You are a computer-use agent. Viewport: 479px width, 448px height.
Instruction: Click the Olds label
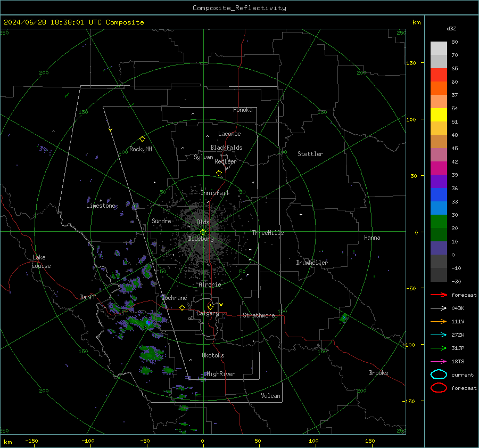[x=203, y=222]
